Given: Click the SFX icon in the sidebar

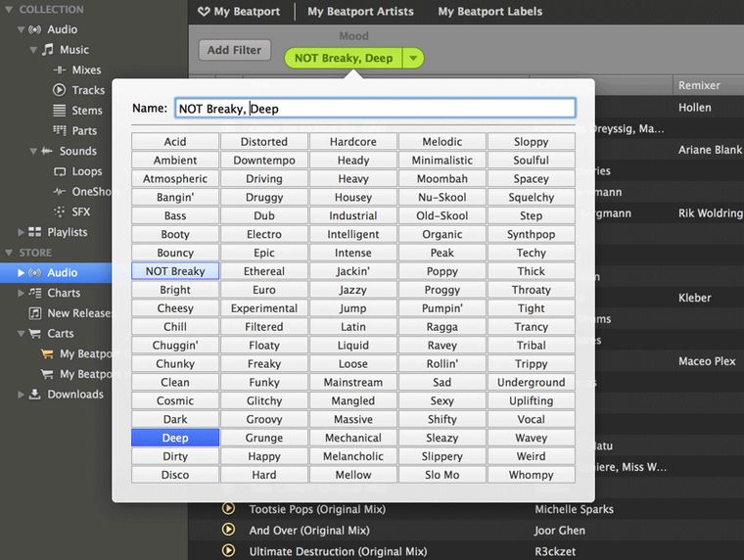Looking at the screenshot, I should pyautogui.click(x=60, y=211).
